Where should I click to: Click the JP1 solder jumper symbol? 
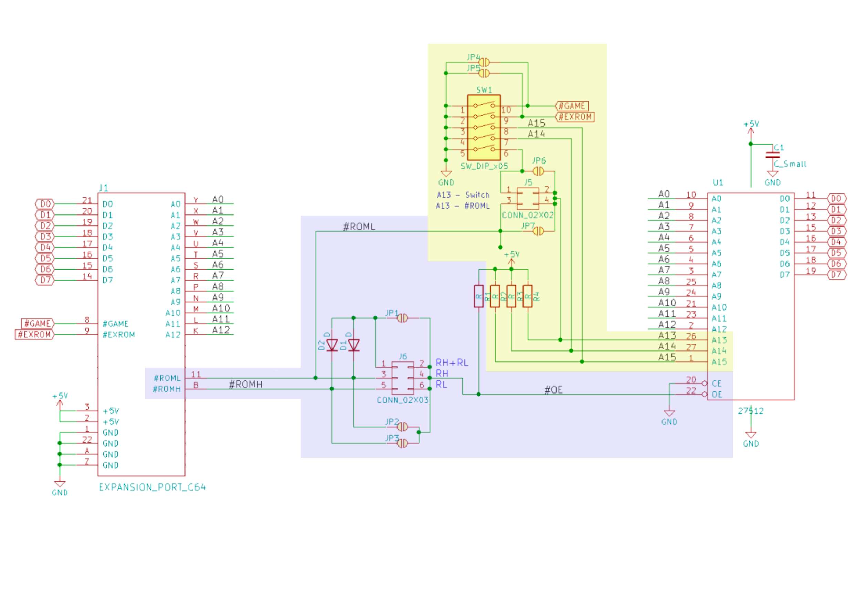click(403, 318)
